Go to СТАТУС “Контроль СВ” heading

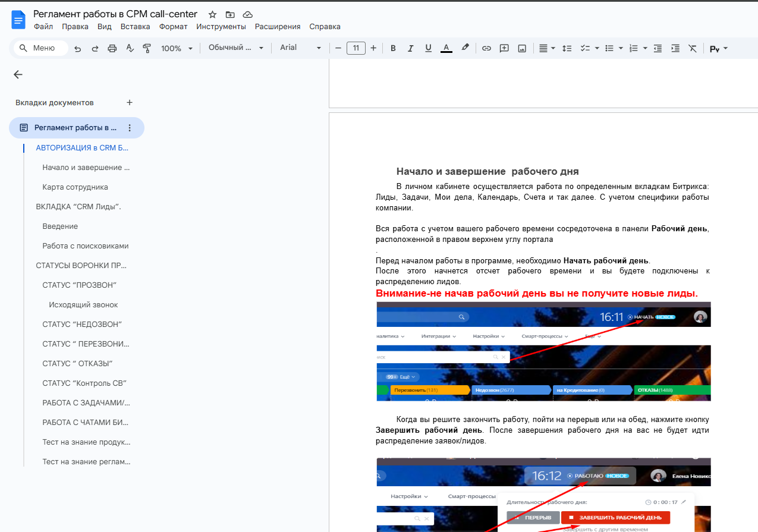coord(84,383)
